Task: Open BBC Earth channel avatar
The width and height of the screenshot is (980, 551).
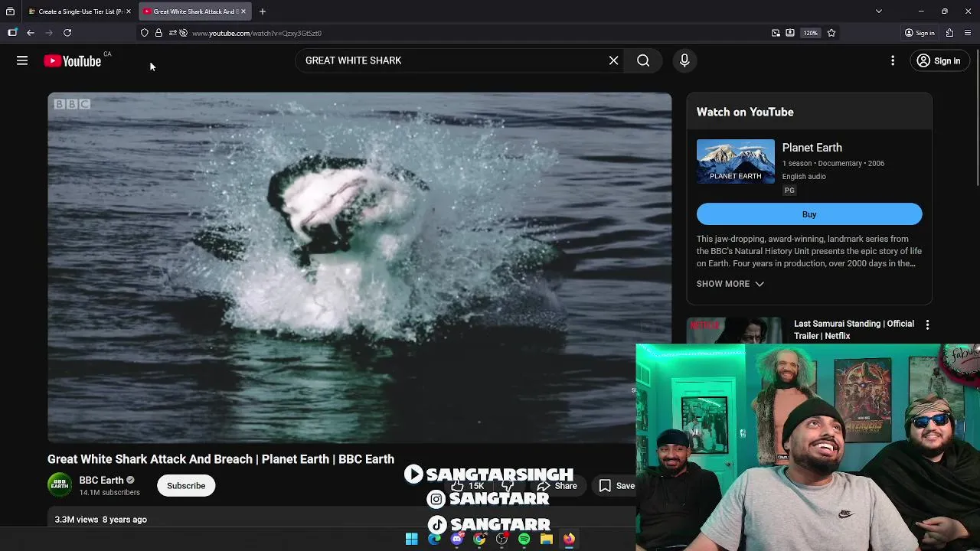Action: click(x=60, y=485)
